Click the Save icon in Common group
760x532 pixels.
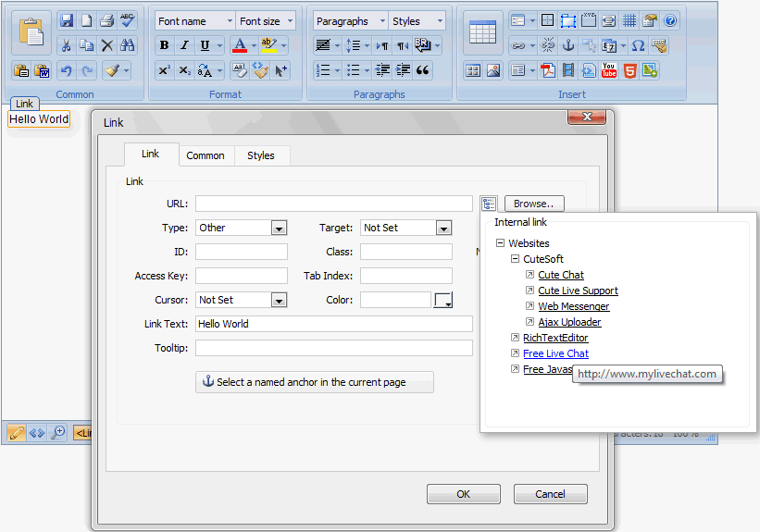click(x=66, y=20)
